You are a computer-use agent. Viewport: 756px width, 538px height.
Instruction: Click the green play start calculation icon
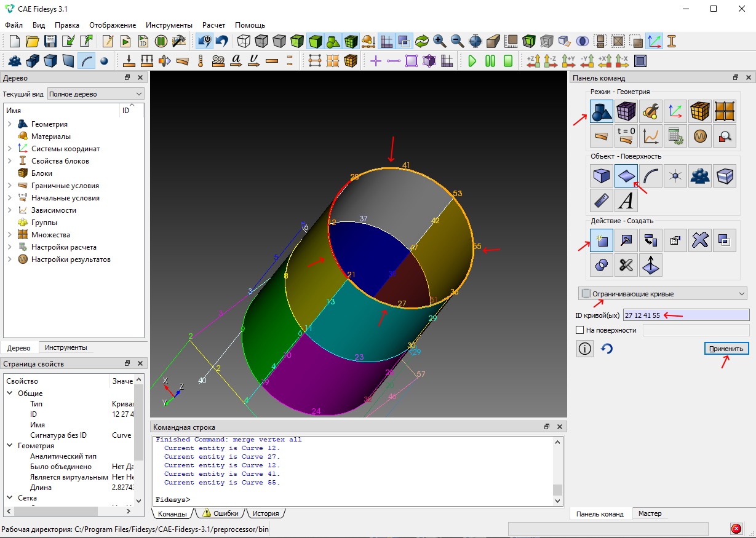(472, 61)
